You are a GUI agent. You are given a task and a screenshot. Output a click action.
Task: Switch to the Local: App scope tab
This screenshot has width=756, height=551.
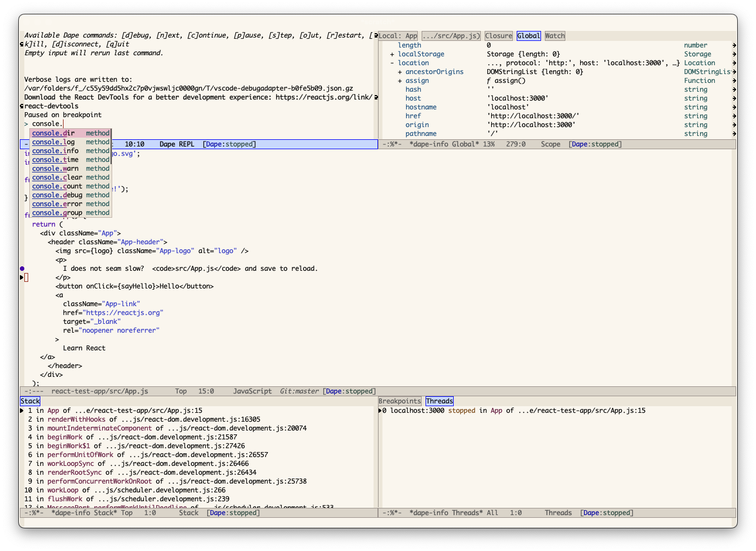click(x=398, y=36)
